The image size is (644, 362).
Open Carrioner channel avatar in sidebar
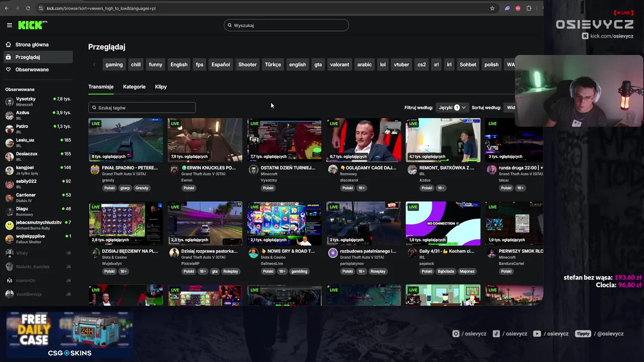point(9,198)
